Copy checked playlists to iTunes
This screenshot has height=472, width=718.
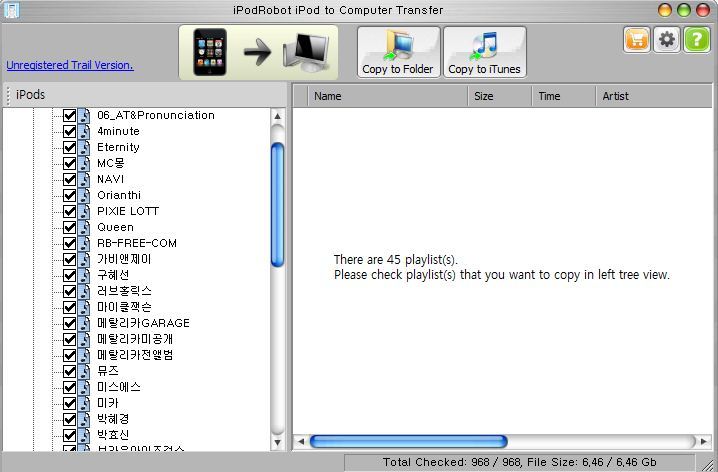click(x=484, y=52)
